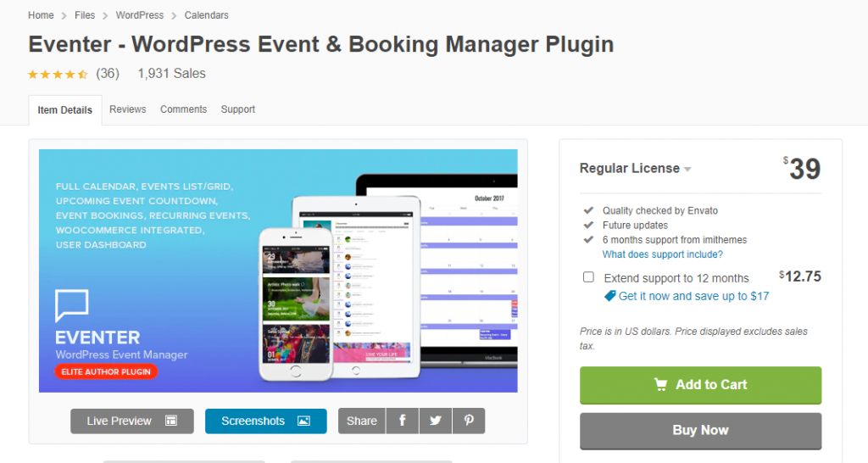Open 'What does support include?' link

(x=663, y=254)
